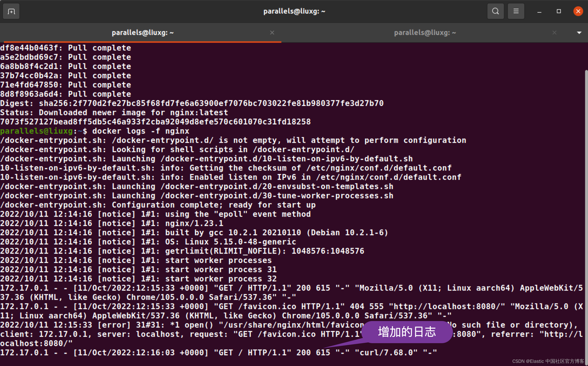The height and width of the screenshot is (366, 588).
Task: Close the right terminal tab with its × icon
Action: click(555, 32)
